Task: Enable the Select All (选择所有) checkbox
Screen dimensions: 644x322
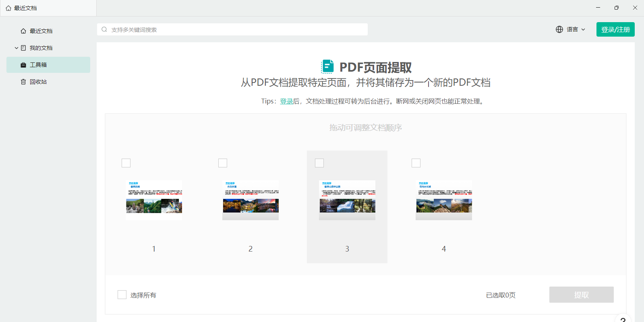Action: (122, 295)
